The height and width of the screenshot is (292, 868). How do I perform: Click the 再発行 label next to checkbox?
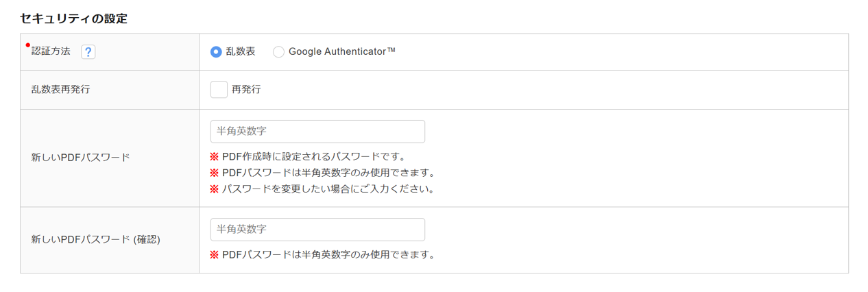[x=246, y=89]
